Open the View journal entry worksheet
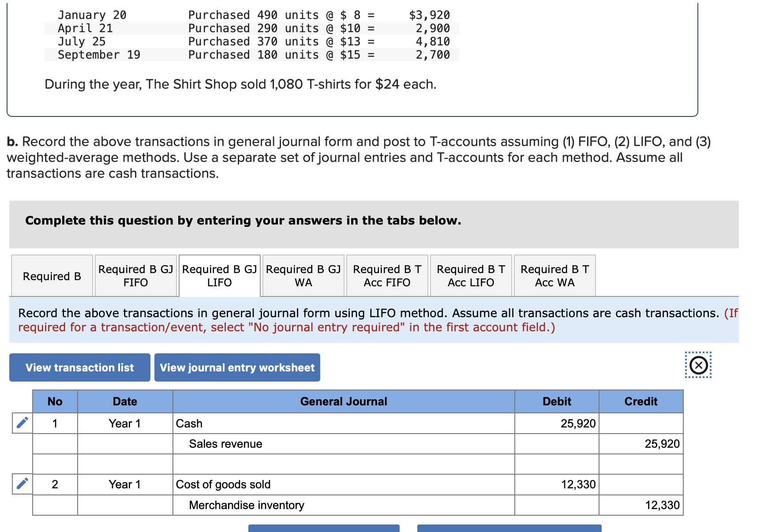Image resolution: width=768 pixels, height=532 pixels. coord(237,367)
